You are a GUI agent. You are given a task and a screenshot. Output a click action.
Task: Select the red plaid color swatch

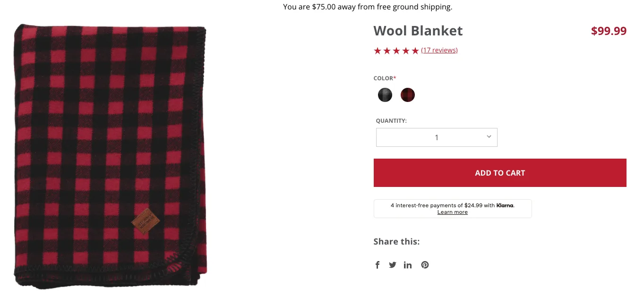coord(407,95)
